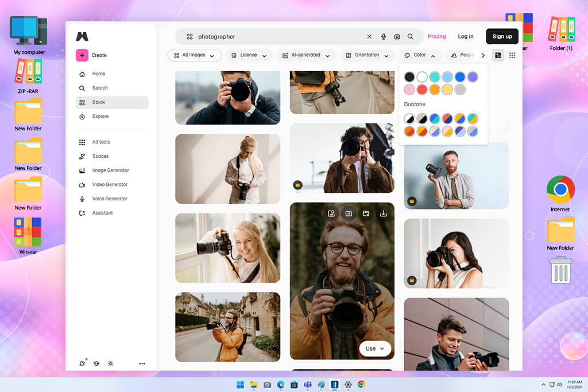Open Voice Generator tool
The image size is (588, 392).
[x=112, y=199]
